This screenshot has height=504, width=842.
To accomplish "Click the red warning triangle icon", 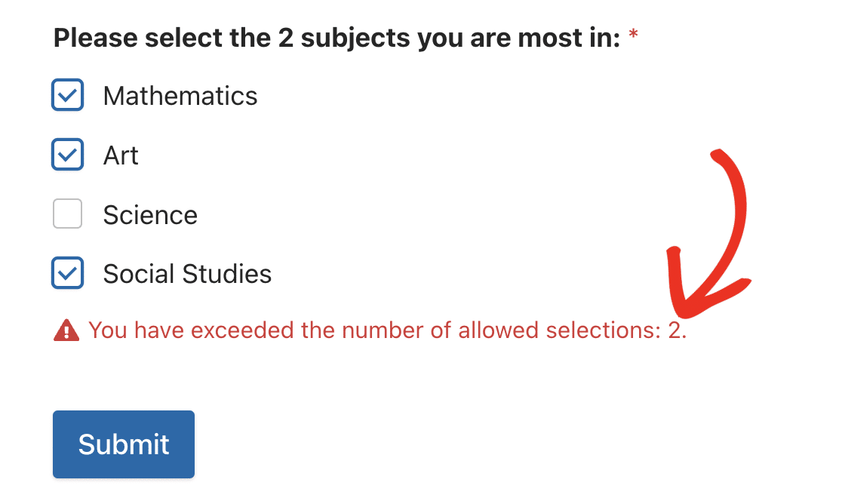I will (66, 330).
